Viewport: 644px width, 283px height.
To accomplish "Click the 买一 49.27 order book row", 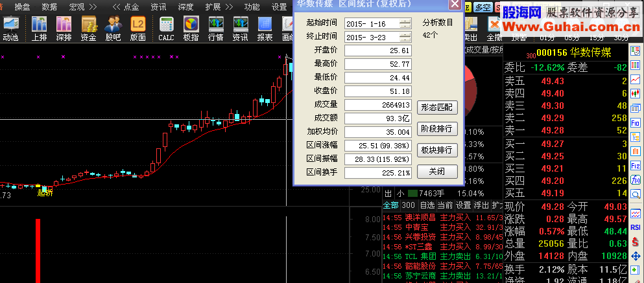I will coord(566,144).
